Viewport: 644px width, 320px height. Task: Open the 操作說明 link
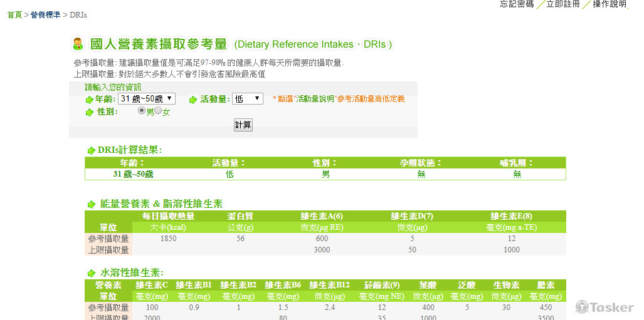click(609, 4)
